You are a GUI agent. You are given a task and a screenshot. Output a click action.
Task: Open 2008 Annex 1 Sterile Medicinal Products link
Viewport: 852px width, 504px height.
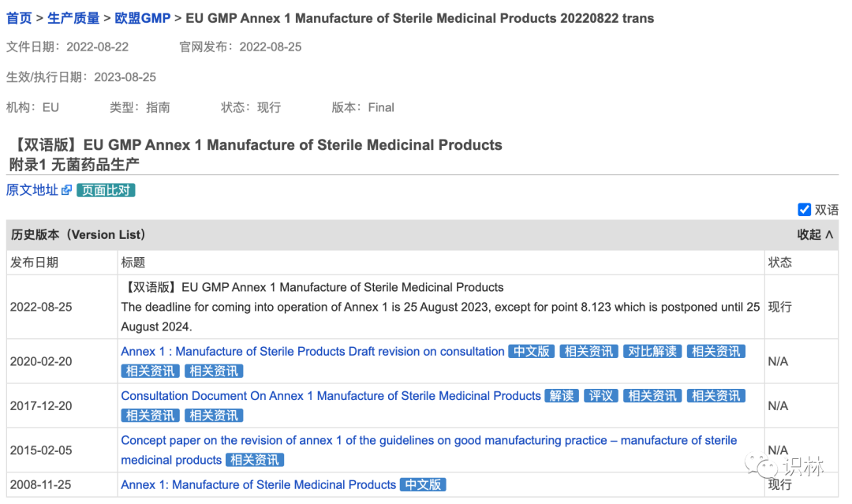[x=258, y=484]
